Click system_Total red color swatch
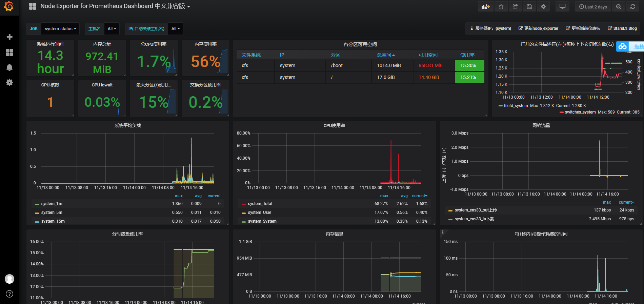Screen dimensions: 644x304 pos(243,204)
